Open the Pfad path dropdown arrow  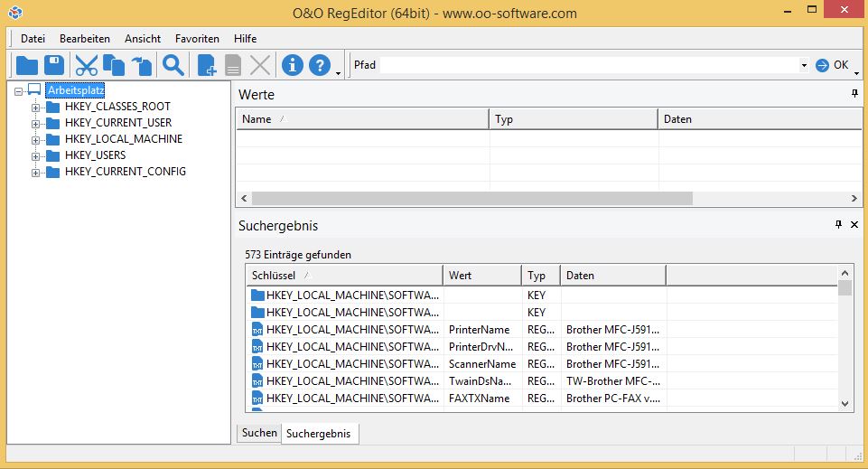804,65
